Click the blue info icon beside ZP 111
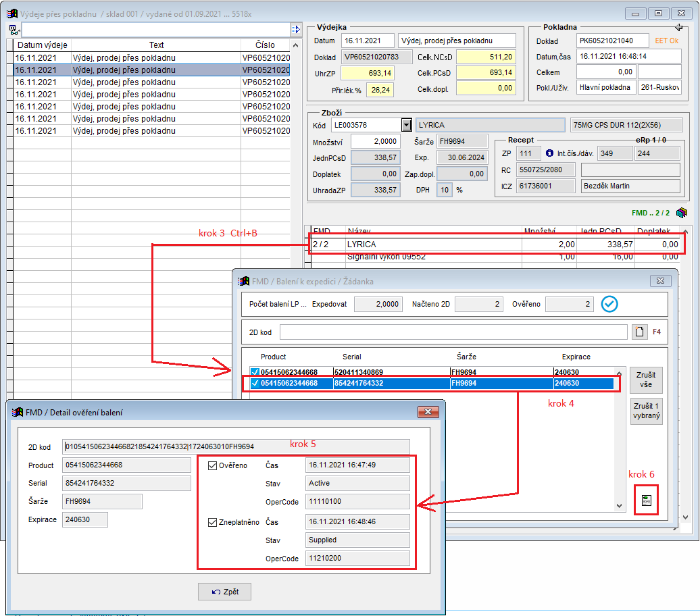The image size is (700, 616). pos(549,153)
